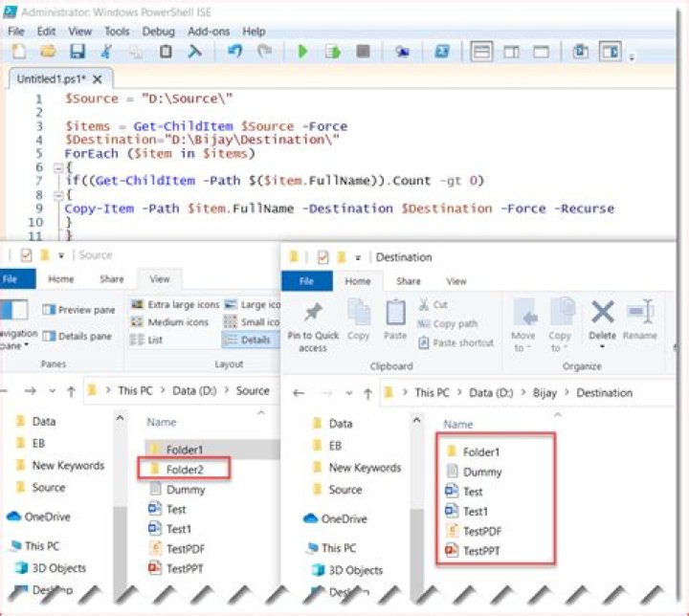
Task: Undo the last edit in ISE
Action: pos(234,52)
